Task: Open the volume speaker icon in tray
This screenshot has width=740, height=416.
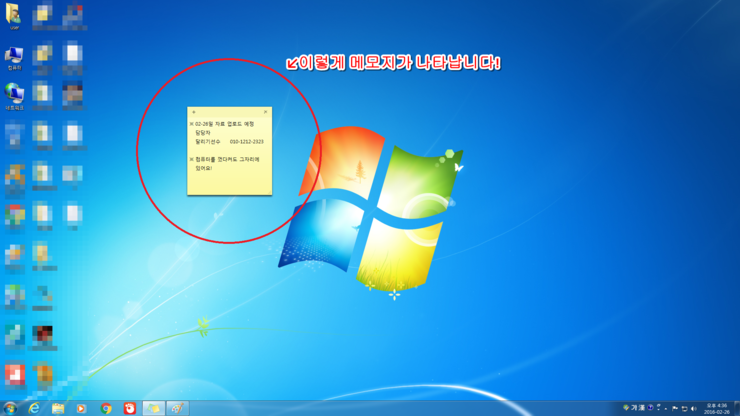Action: pos(693,408)
